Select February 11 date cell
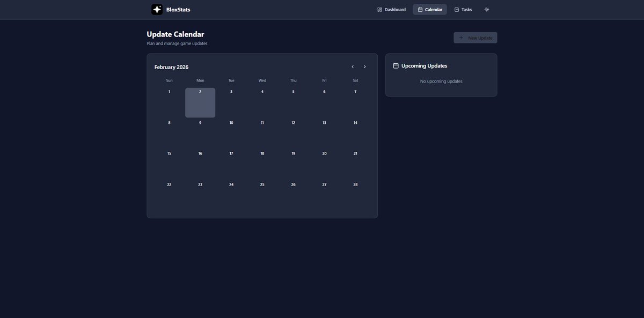Image resolution: width=644 pixels, height=318 pixels. coord(262,134)
